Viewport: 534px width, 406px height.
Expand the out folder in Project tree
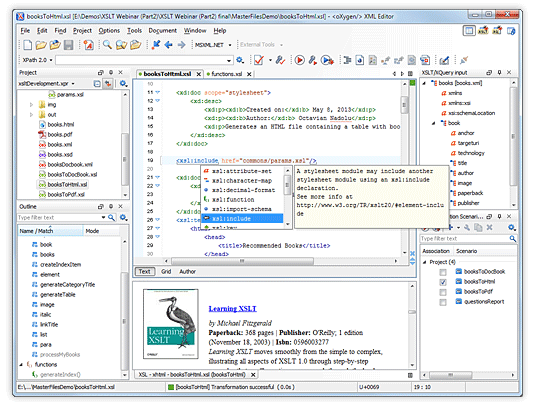(31, 115)
